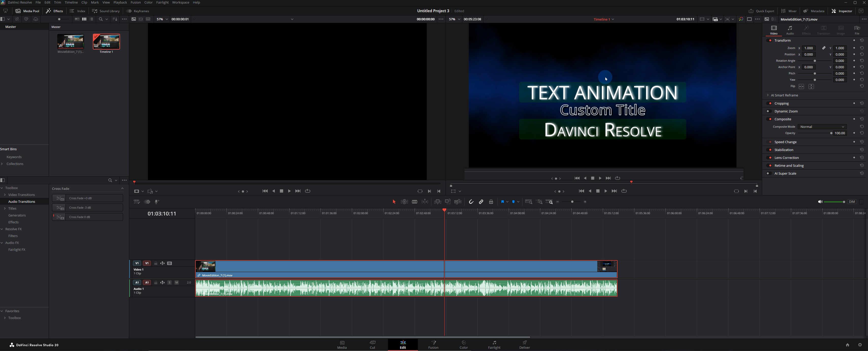868x351 pixels.
Task: Expand Video Transitions in Toolbox
Action: point(5,195)
